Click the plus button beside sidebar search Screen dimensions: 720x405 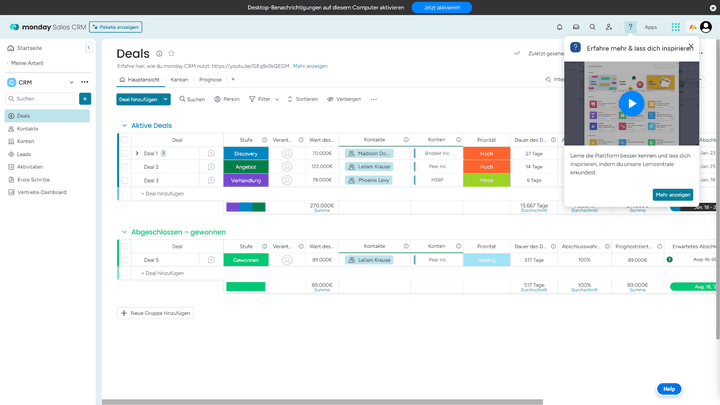[85, 99]
